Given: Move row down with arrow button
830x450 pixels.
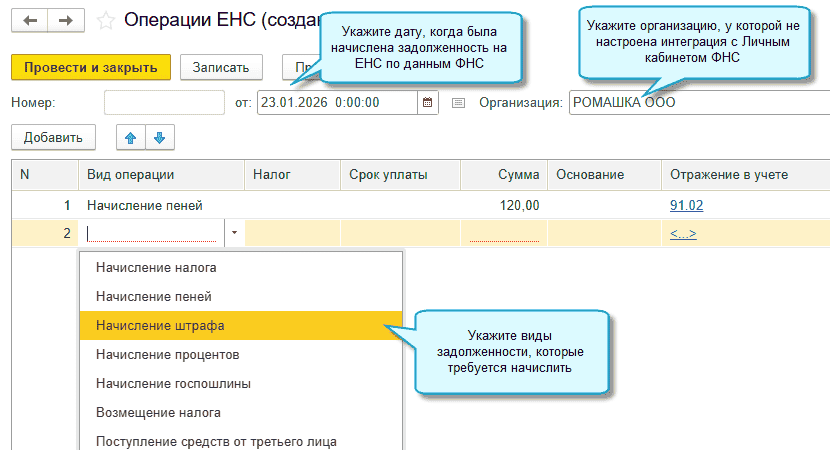Looking at the screenshot, I should pyautogui.click(x=159, y=137).
